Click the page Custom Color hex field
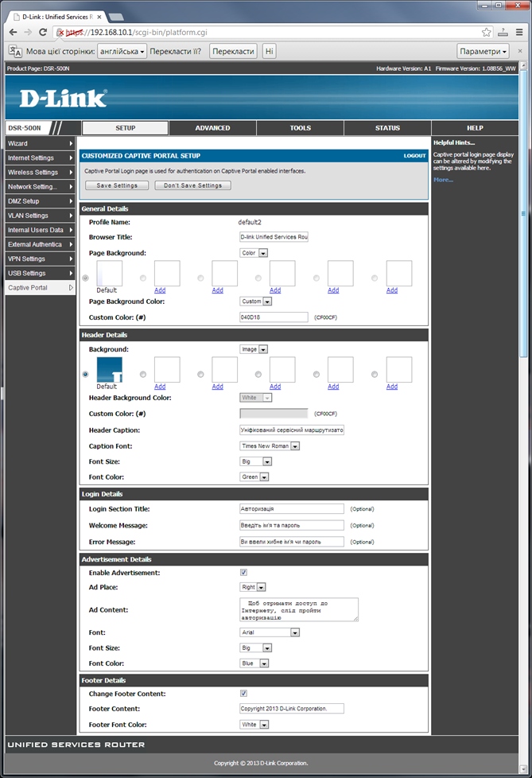Image resolution: width=532 pixels, height=778 pixels. point(274,317)
